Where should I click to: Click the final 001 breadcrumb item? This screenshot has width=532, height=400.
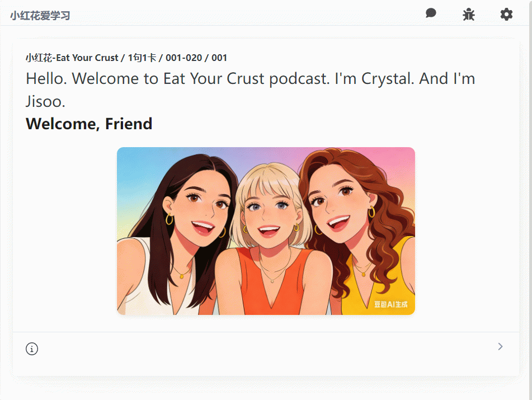219,58
